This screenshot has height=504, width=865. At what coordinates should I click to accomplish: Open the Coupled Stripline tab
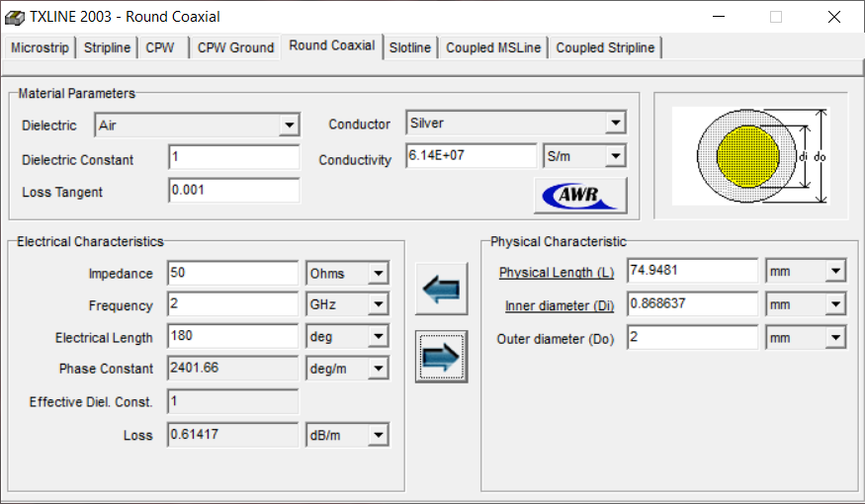[605, 48]
